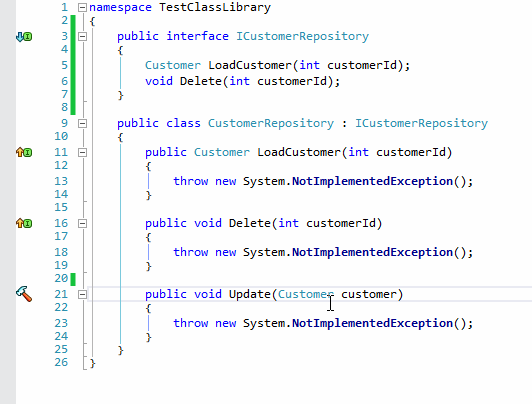Collapse the ICustomerRepository interface block
532x404 pixels.
click(82, 37)
